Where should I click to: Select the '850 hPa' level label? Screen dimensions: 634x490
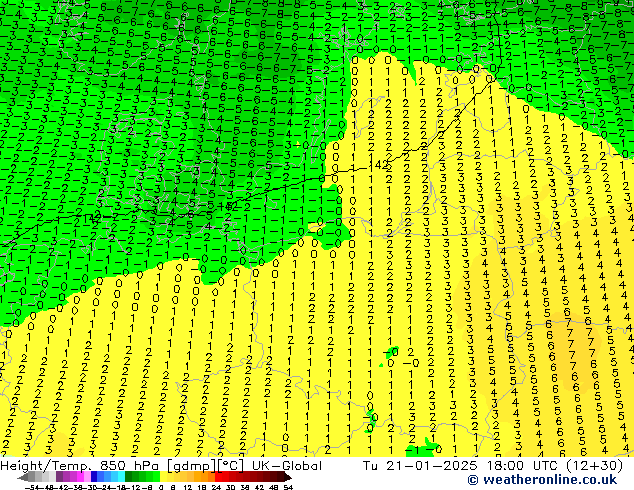pyautogui.click(x=129, y=466)
